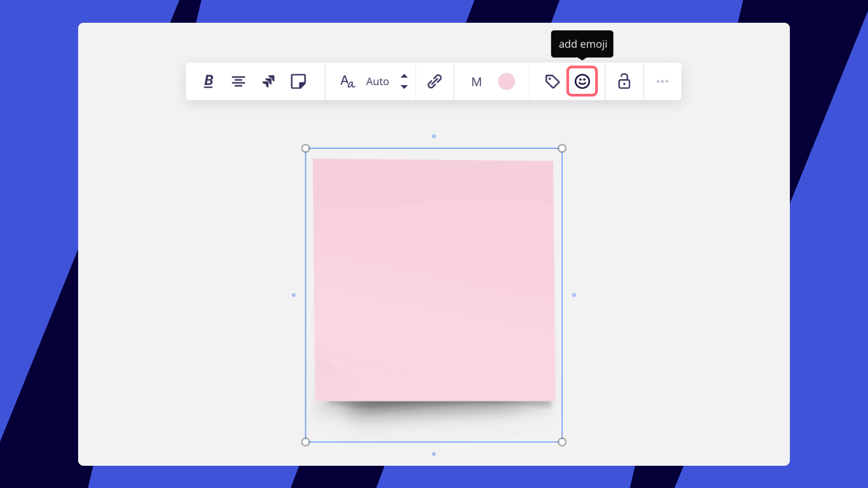The height and width of the screenshot is (488, 868).
Task: Open more options ellipsis menu
Action: coord(662,81)
